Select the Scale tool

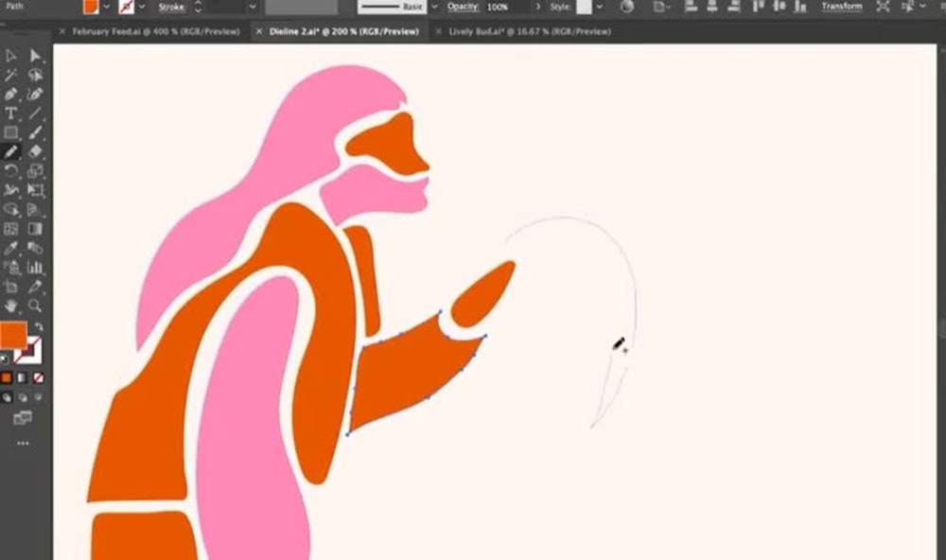click(35, 171)
